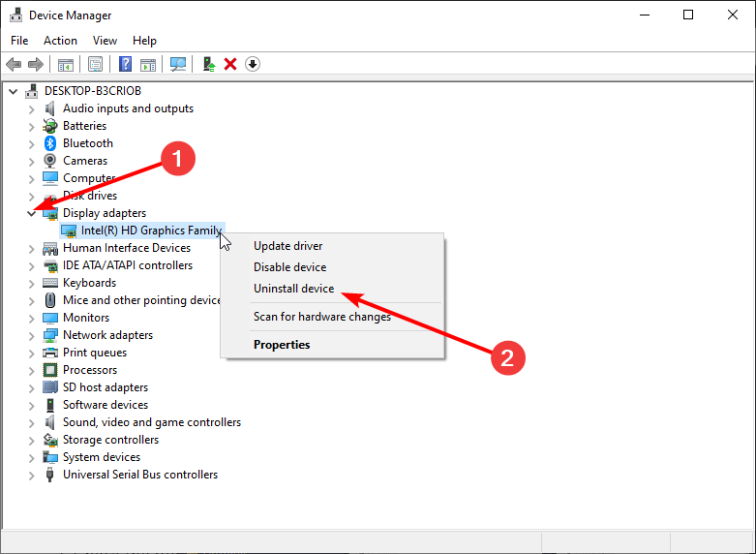Click the Update device driver toolbar icon
Viewport: 756px width, 554px height.
coord(209,64)
